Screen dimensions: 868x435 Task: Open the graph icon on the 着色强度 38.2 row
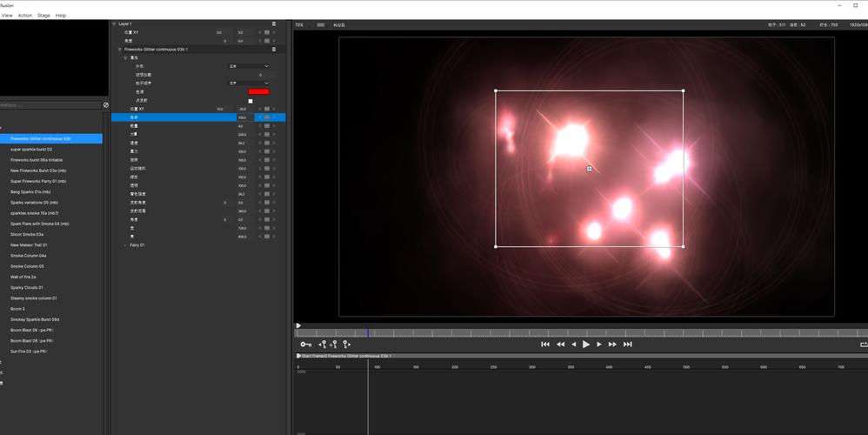tap(267, 194)
